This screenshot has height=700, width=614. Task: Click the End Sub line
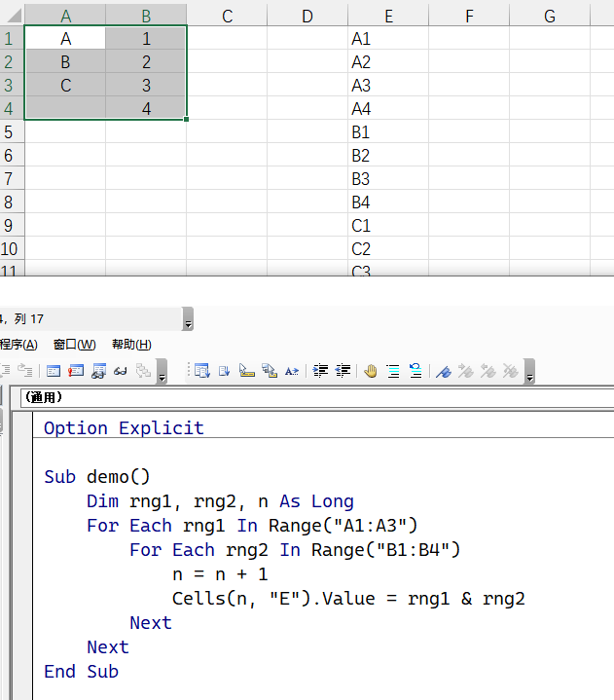[x=81, y=672]
